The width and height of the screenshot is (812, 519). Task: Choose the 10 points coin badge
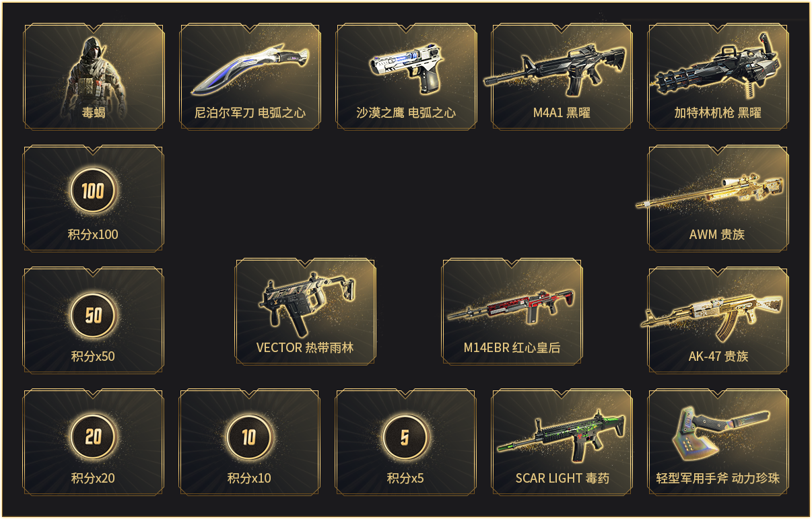coord(249,437)
